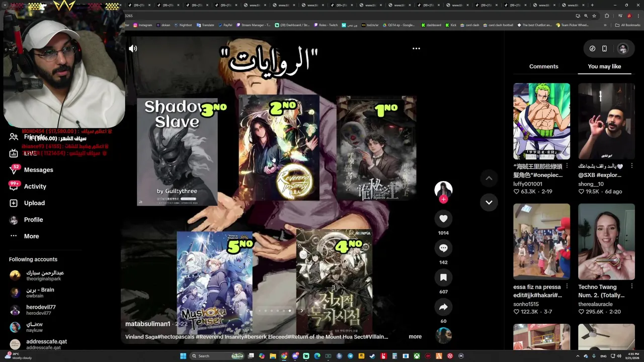Advance carousel with the right arrow near dots
This screenshot has width=644, height=362.
[301, 311]
